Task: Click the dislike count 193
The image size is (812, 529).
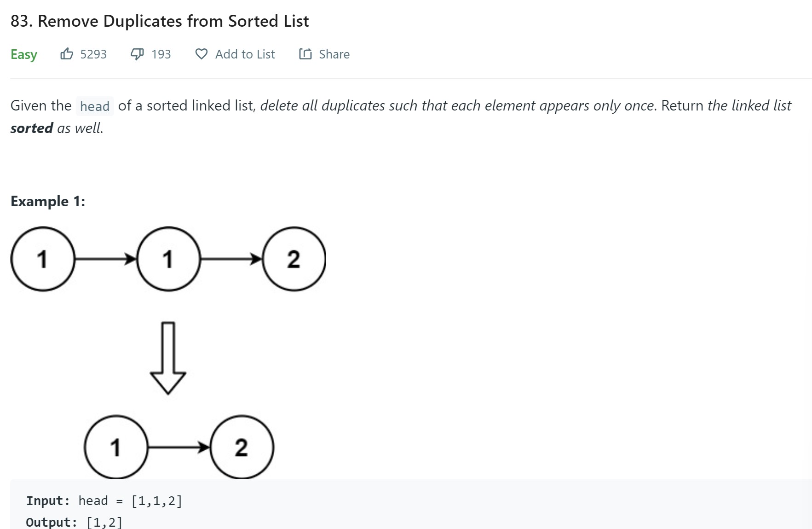Action: click(161, 54)
